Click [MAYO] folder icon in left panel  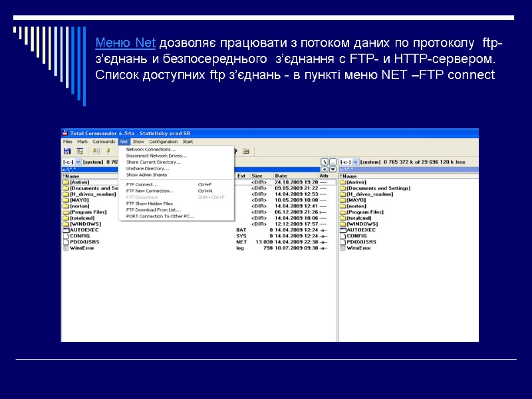tap(66, 200)
